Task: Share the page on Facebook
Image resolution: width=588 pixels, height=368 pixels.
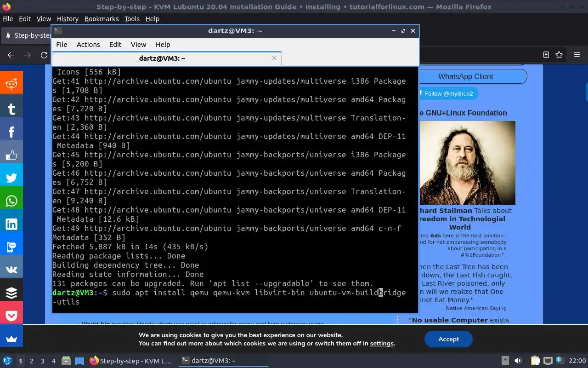Action: pyautogui.click(x=11, y=132)
